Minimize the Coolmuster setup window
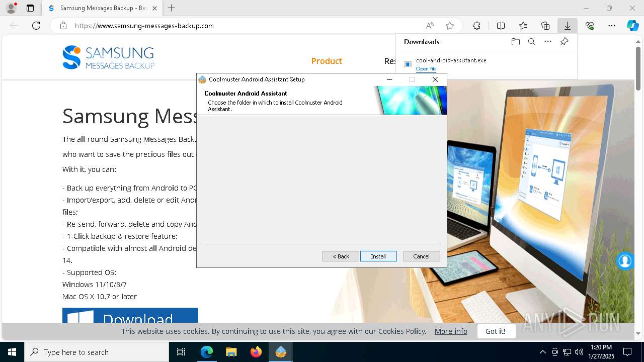 [389, 79]
